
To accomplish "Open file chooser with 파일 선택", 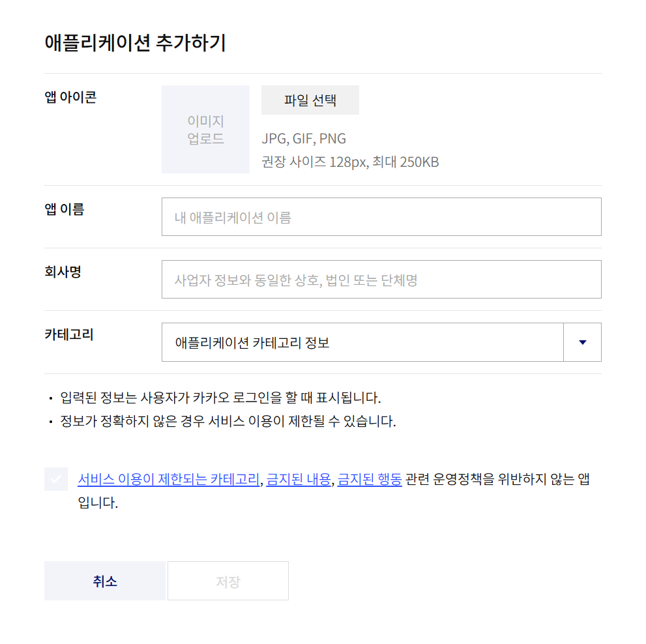I will [x=310, y=100].
